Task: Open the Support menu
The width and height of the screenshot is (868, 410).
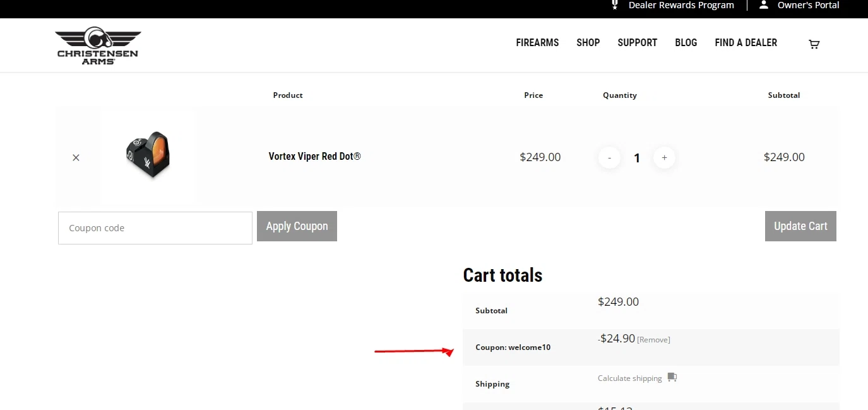Action: tap(637, 42)
